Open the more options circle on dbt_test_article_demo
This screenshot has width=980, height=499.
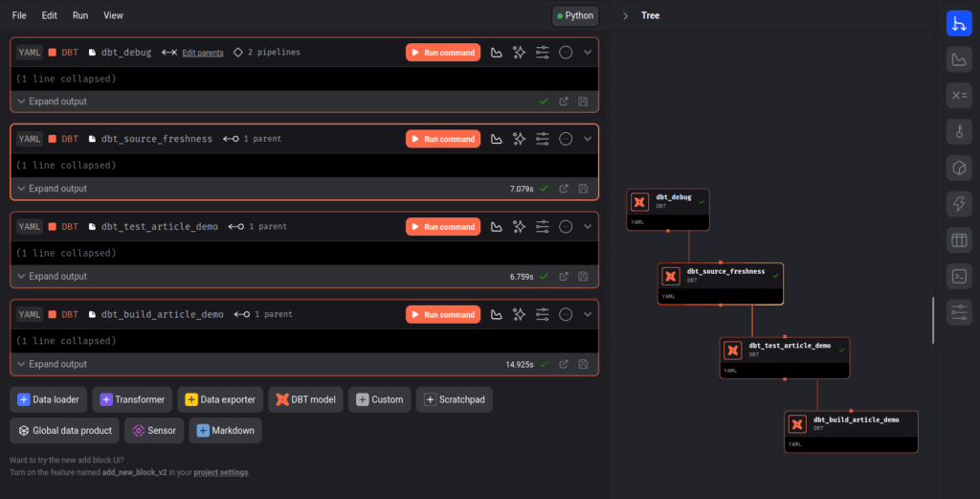[x=566, y=227]
